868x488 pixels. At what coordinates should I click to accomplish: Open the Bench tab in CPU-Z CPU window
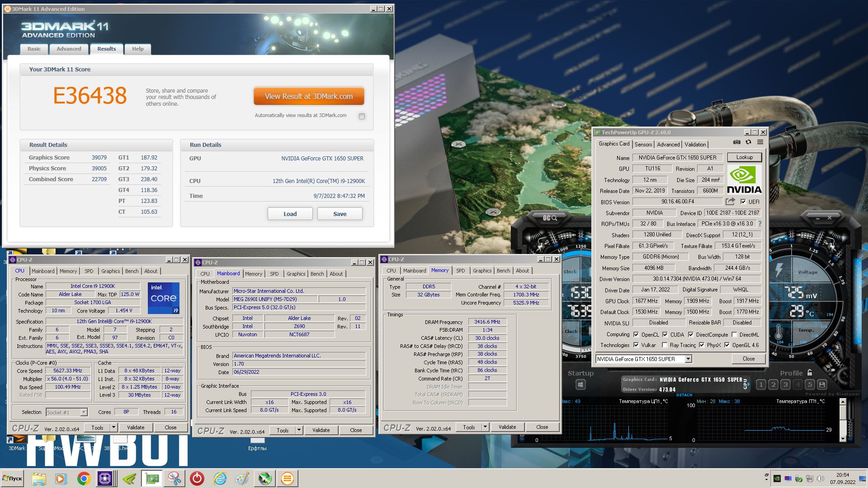[132, 271]
